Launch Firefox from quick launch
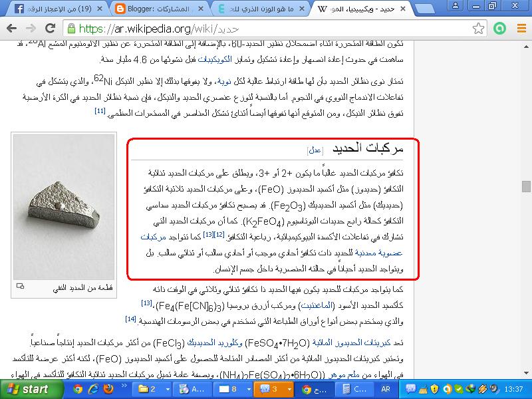This screenshot has width=532, height=399. (x=108, y=389)
